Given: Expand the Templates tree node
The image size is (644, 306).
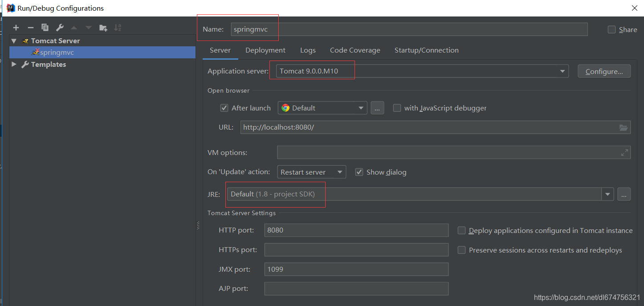Looking at the screenshot, I should point(14,64).
